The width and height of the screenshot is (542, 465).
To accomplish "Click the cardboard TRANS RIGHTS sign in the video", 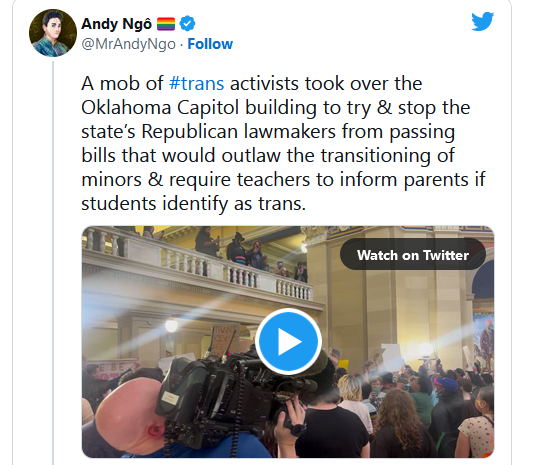I will tap(225, 339).
